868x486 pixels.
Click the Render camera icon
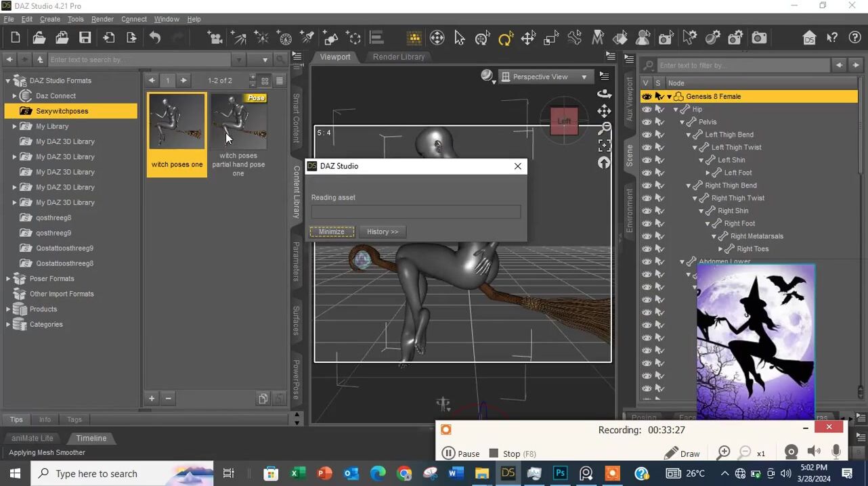click(x=759, y=38)
